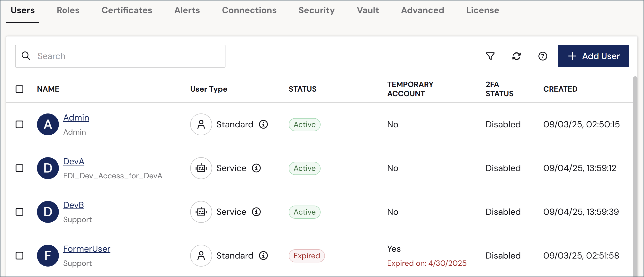Focus the Search input field
The height and width of the screenshot is (277, 644).
pos(120,56)
